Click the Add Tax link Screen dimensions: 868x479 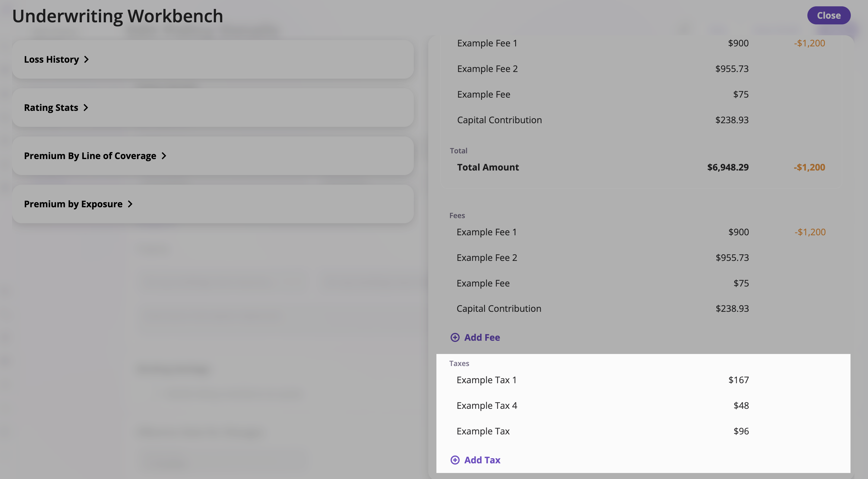point(482,460)
